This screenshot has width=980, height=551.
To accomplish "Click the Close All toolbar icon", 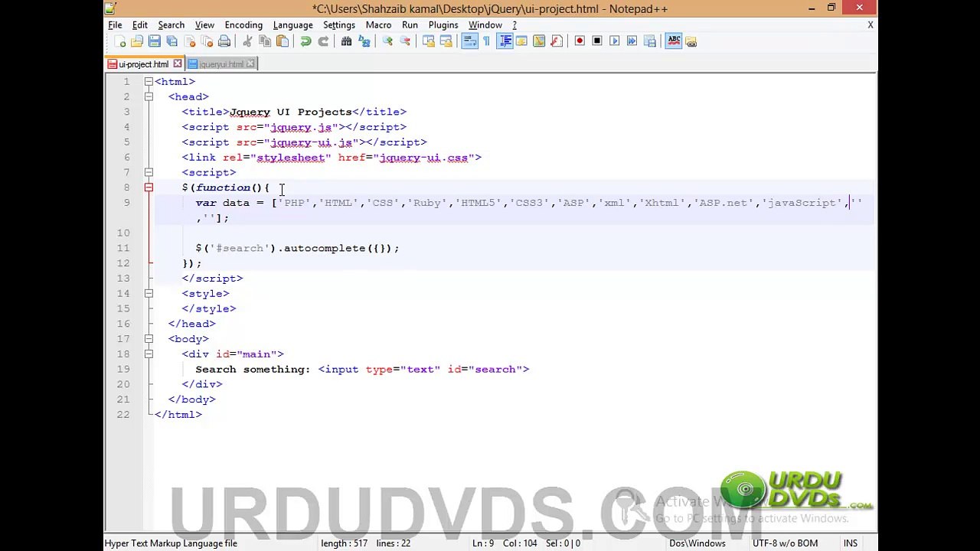I will (207, 41).
